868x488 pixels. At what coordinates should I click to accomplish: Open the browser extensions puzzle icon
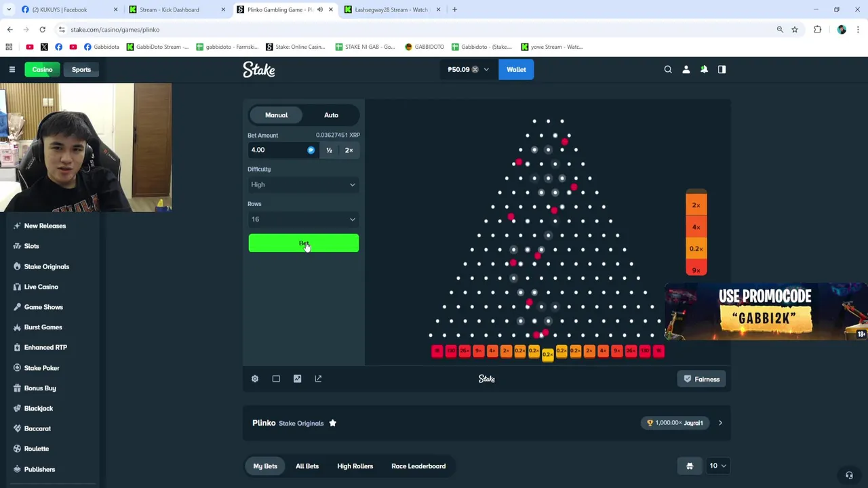[818, 29]
